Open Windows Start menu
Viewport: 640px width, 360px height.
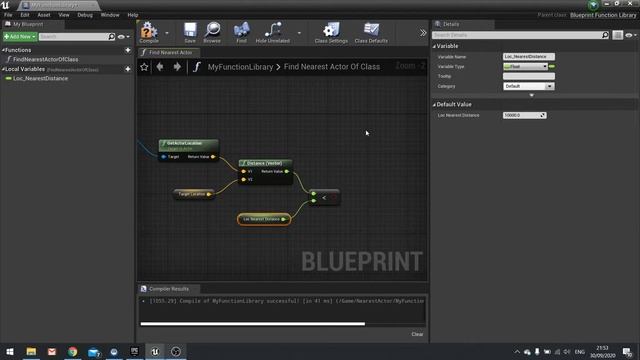(x=10, y=351)
